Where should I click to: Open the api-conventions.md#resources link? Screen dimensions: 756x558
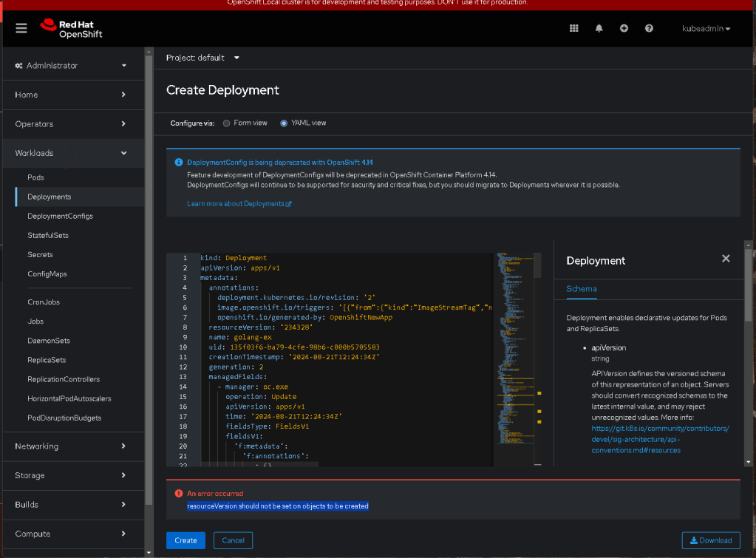(660, 439)
